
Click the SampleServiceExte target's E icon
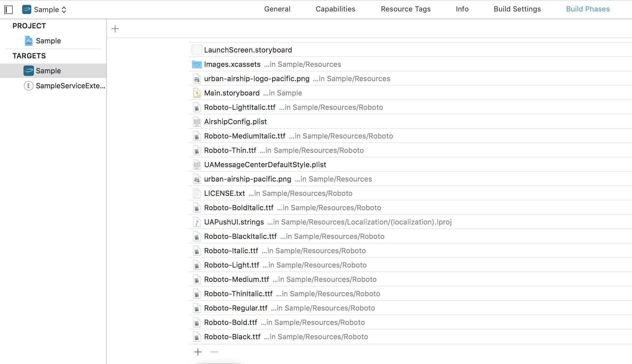(28, 86)
